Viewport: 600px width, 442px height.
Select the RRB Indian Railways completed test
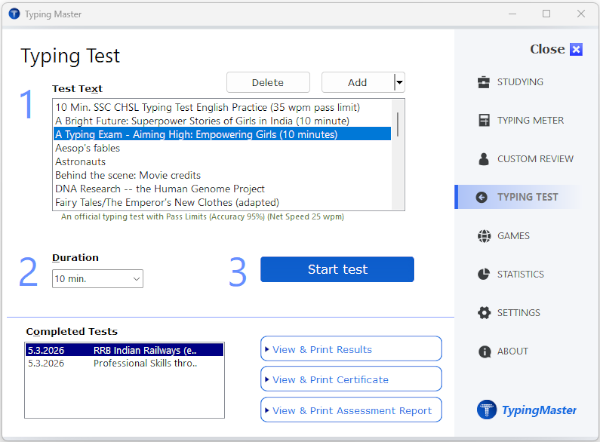click(x=124, y=350)
